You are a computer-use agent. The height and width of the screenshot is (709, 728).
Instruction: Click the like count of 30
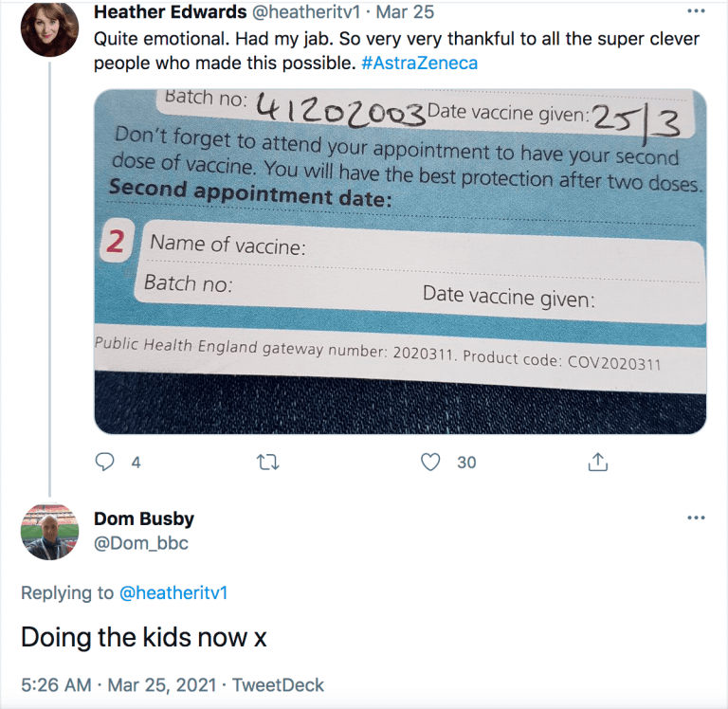coord(466,463)
